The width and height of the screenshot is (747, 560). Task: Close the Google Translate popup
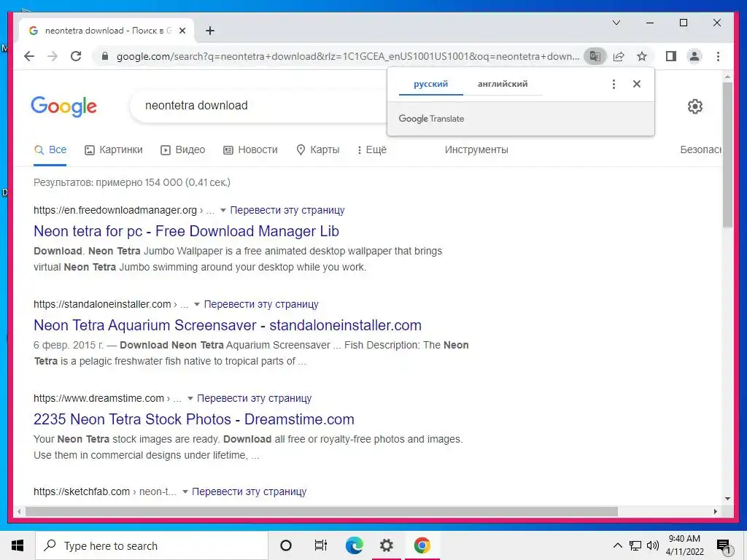[x=636, y=84]
